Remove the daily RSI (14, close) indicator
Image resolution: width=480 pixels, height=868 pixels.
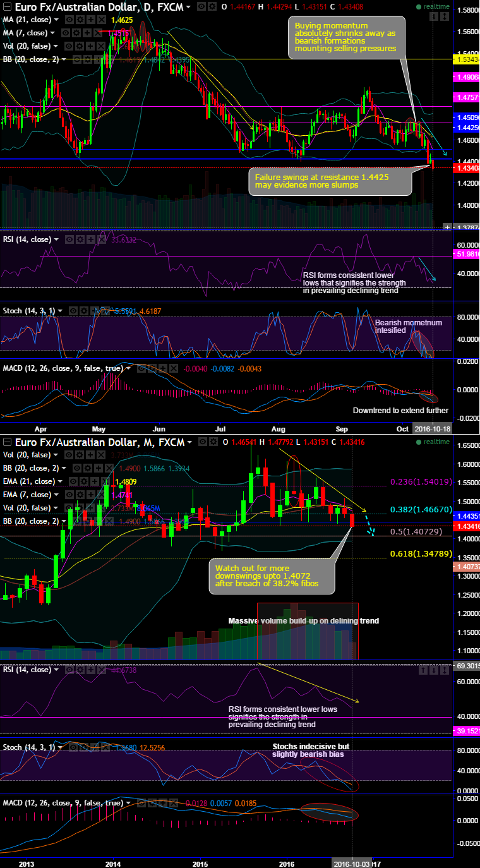click(102, 239)
